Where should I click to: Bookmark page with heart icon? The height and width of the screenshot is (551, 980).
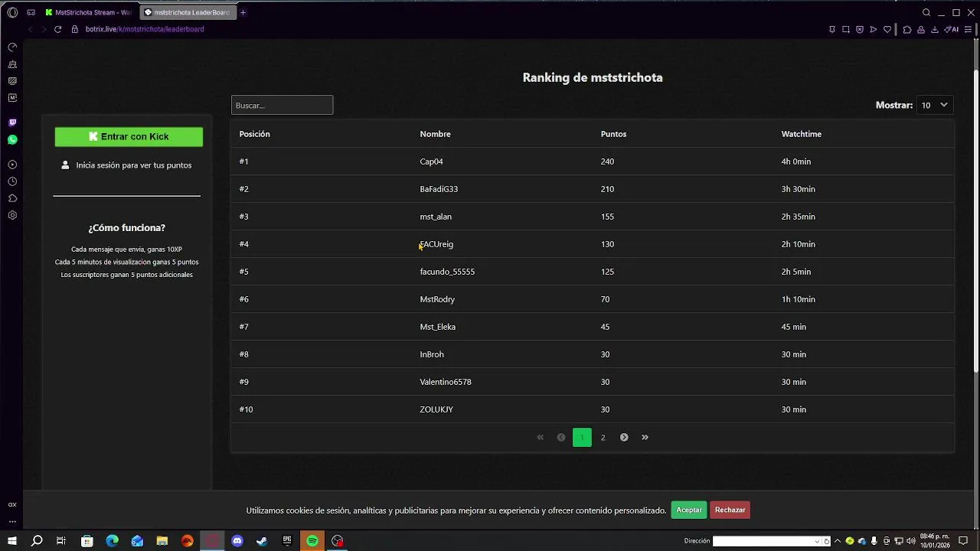tap(887, 29)
